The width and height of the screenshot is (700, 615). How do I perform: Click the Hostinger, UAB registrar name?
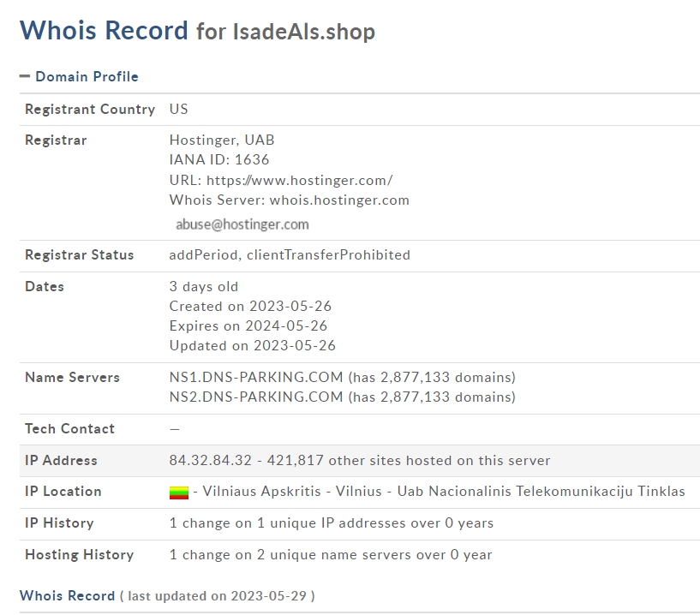tap(222, 140)
